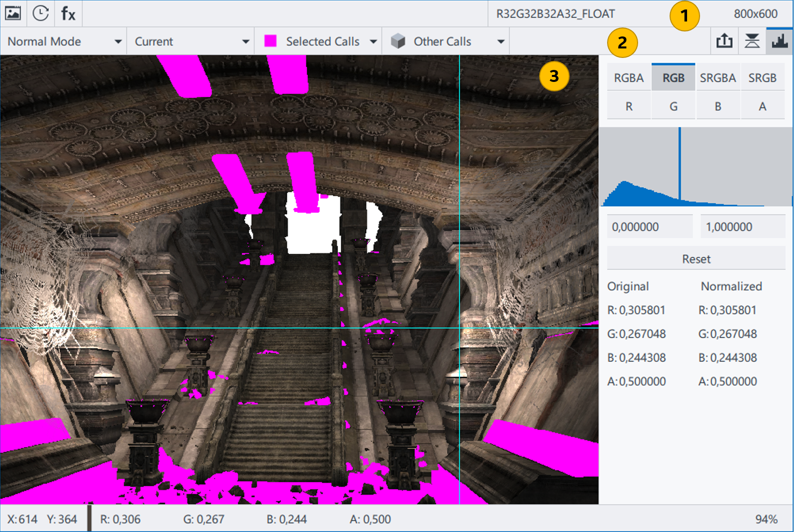This screenshot has width=794, height=532.
Task: Select the SRGB channel tab
Action: pyautogui.click(x=762, y=78)
